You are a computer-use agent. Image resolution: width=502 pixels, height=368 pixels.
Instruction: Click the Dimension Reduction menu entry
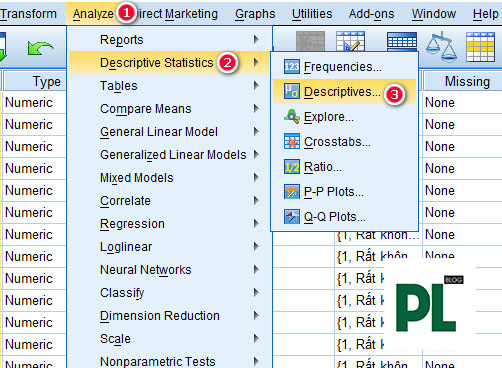pos(169,316)
